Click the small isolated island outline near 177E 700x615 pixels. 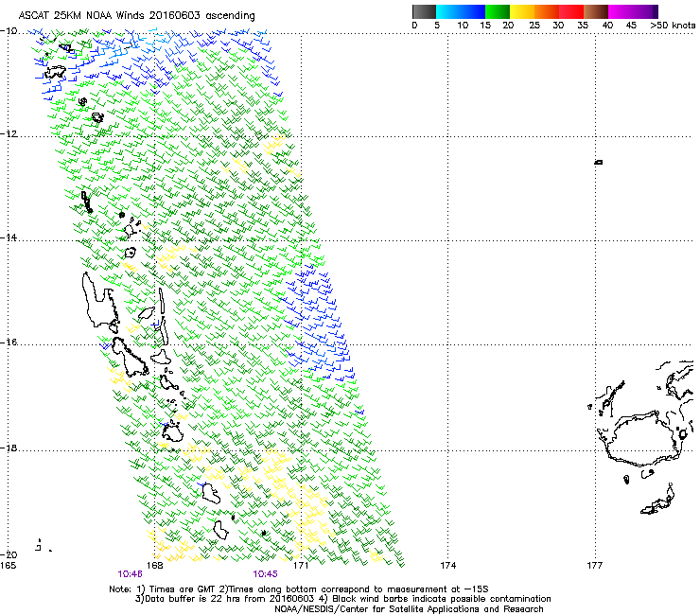(599, 162)
